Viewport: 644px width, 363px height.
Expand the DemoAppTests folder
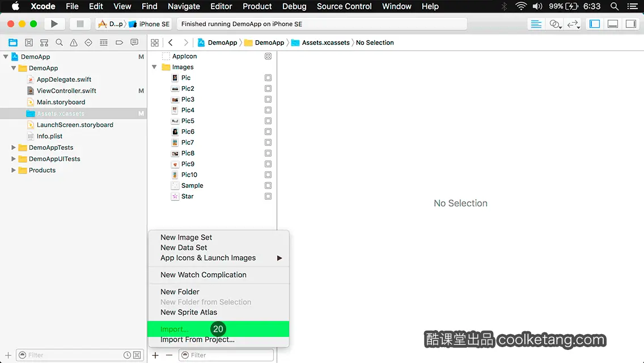14,147
